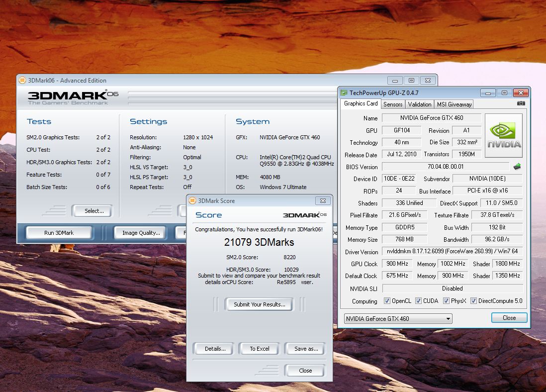Switch to the Sensors tab
Image resolution: width=546 pixels, height=392 pixels.
click(393, 104)
